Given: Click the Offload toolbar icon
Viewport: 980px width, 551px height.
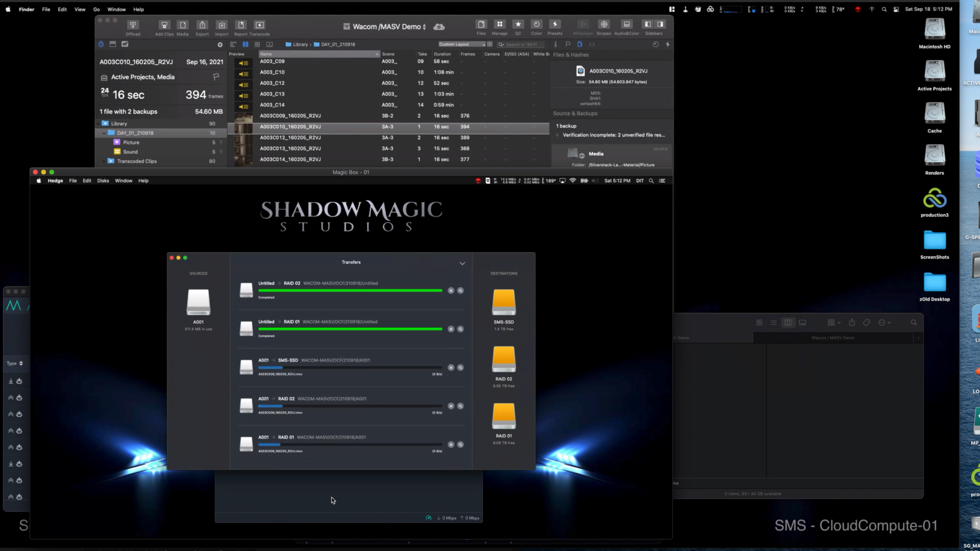Looking at the screenshot, I should (x=133, y=26).
